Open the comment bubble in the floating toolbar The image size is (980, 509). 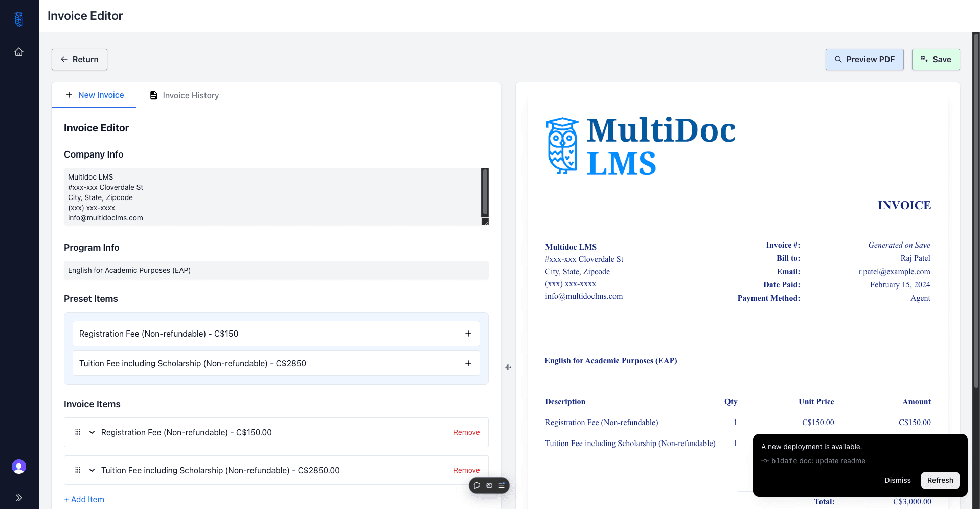pyautogui.click(x=477, y=485)
